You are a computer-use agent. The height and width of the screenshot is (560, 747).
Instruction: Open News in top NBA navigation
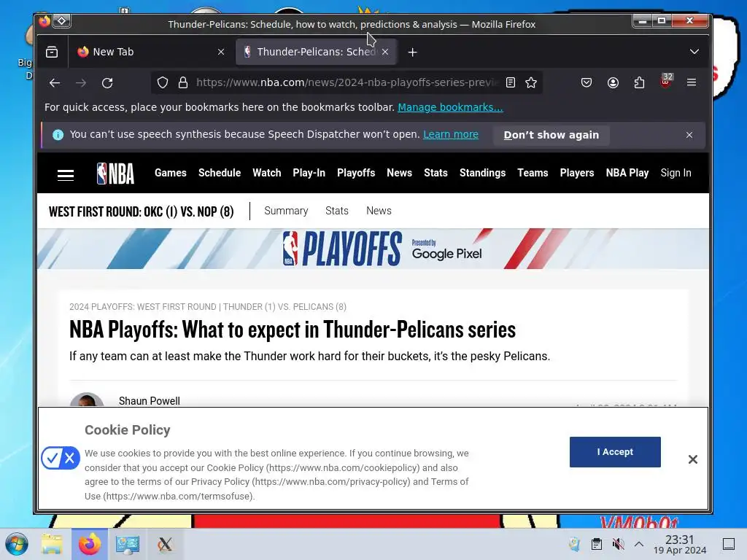pos(399,173)
